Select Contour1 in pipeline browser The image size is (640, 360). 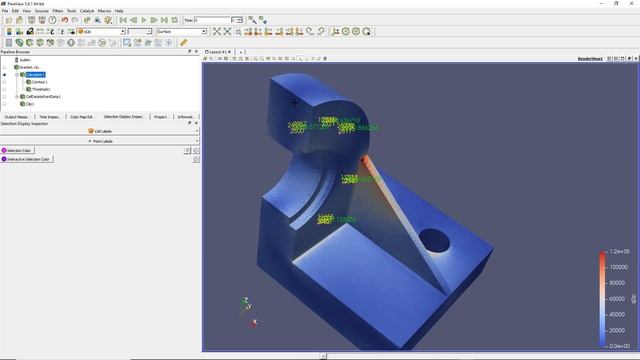pyautogui.click(x=39, y=82)
